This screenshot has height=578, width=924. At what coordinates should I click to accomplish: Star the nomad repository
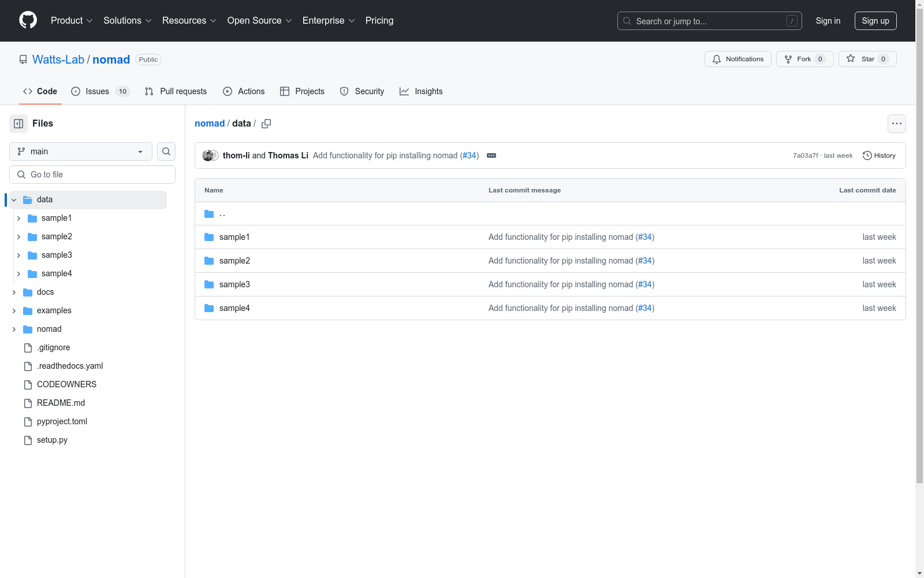867,59
